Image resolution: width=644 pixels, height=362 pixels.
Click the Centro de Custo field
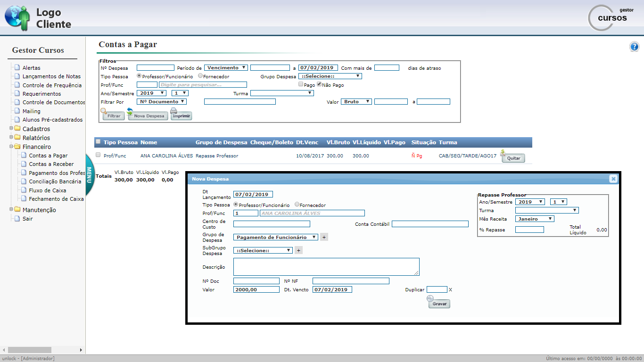click(x=272, y=224)
